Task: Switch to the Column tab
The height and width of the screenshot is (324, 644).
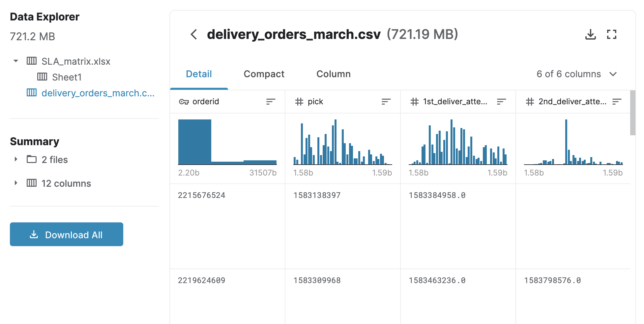Action: click(x=334, y=74)
